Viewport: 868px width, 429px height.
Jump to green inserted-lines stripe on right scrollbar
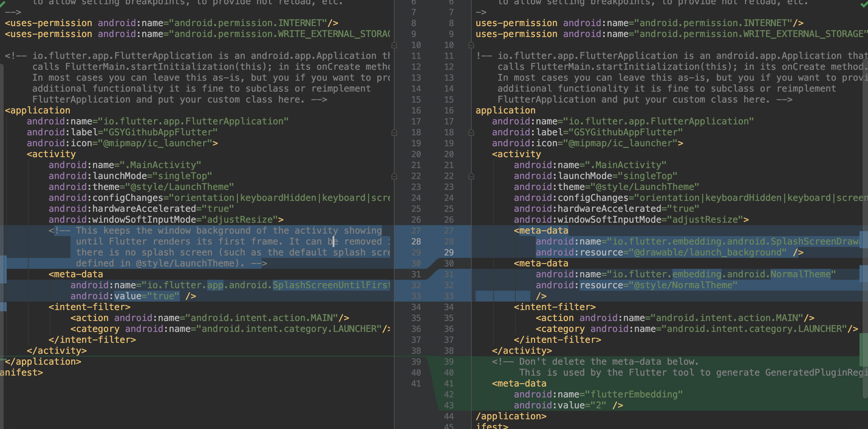pyautogui.click(x=864, y=350)
